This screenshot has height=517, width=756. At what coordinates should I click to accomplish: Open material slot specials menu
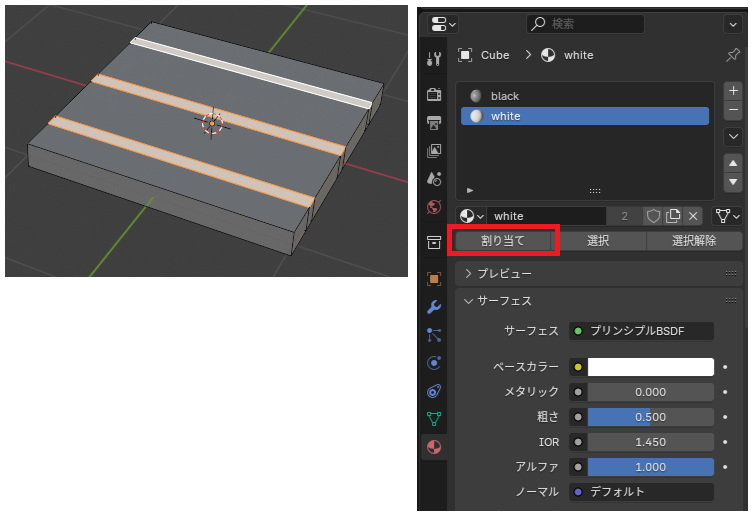pyautogui.click(x=733, y=136)
